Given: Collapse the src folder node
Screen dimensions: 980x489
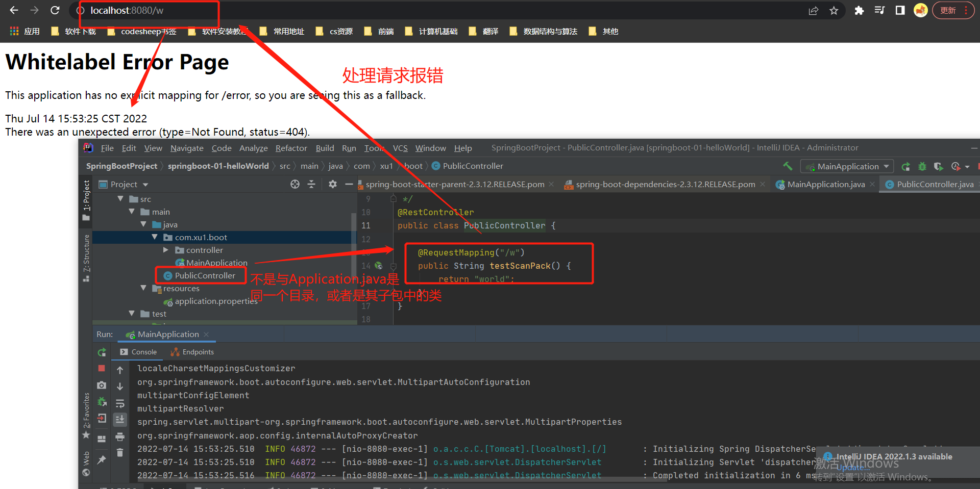Looking at the screenshot, I should (120, 199).
